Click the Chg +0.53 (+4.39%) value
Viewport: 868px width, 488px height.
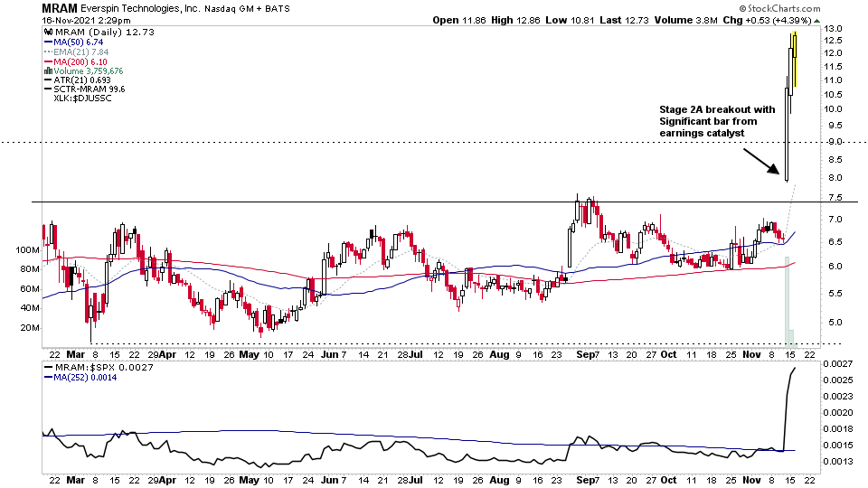coord(767,20)
